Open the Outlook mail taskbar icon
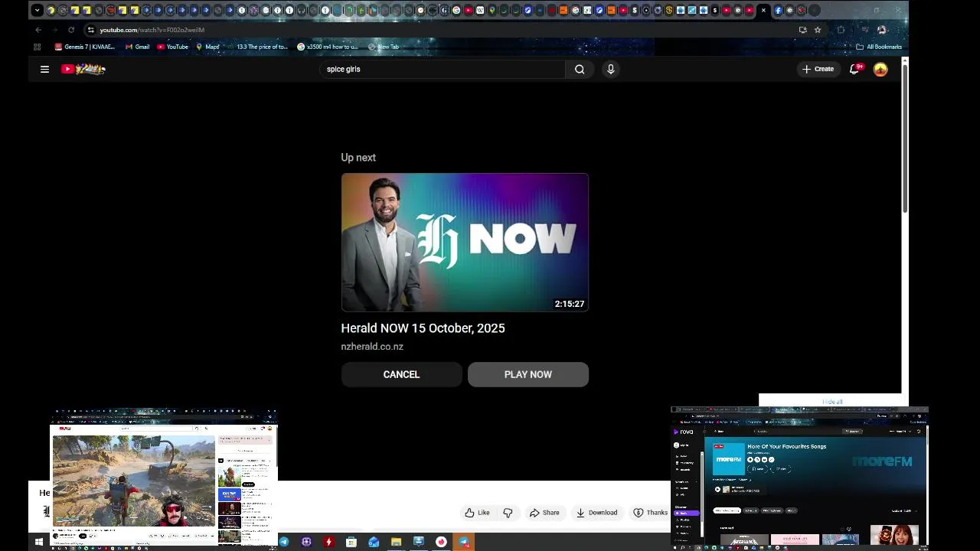Image resolution: width=980 pixels, height=551 pixels. click(x=374, y=542)
